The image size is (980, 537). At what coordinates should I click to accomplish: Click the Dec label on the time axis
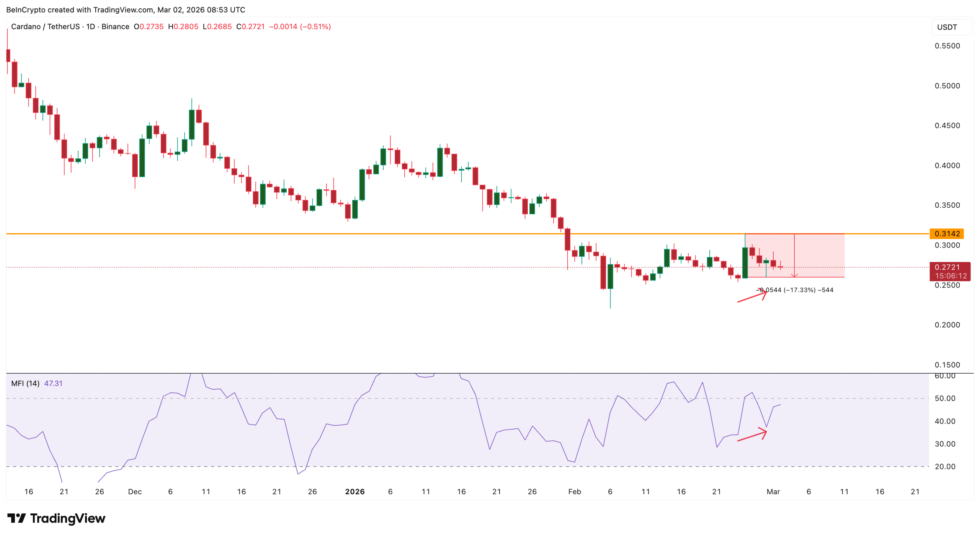[x=135, y=491]
